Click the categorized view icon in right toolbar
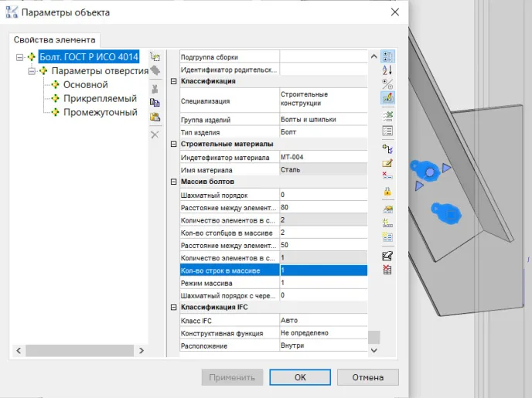532x398 pixels. coord(388,56)
